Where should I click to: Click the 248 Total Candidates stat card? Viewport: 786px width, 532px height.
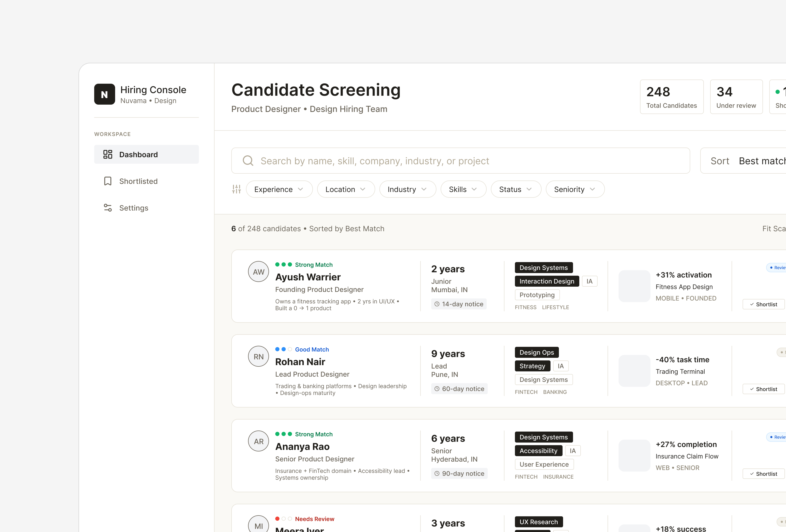(x=672, y=97)
